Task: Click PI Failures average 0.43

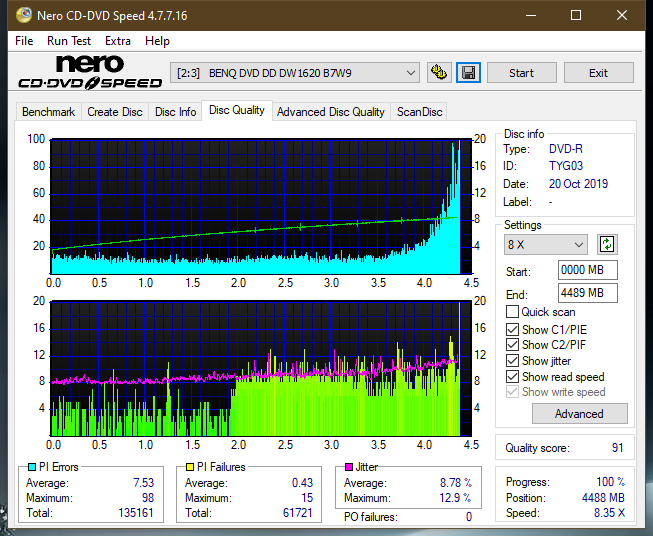Action: click(302, 483)
